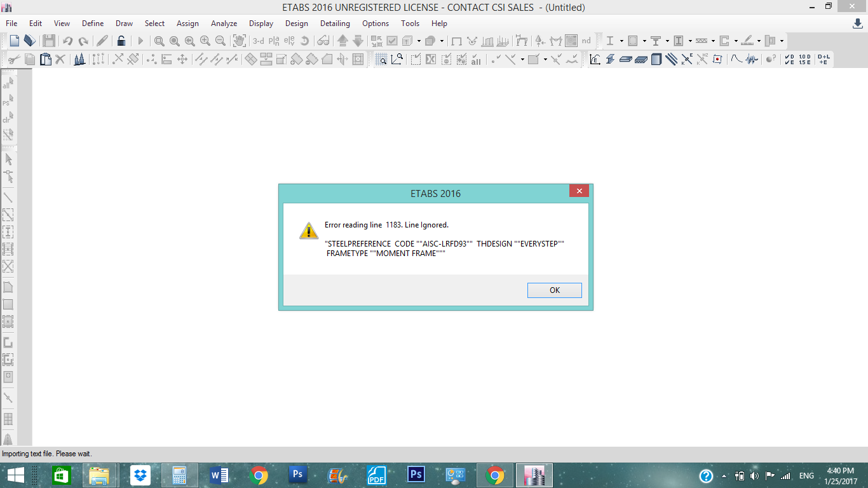Open the Design menu
This screenshot has height=488, width=868.
point(296,24)
